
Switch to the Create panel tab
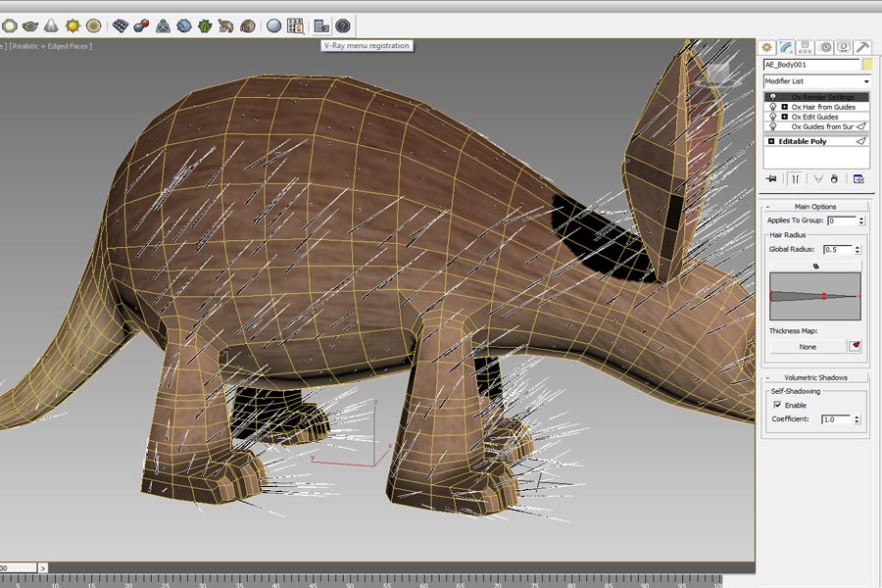[767, 47]
